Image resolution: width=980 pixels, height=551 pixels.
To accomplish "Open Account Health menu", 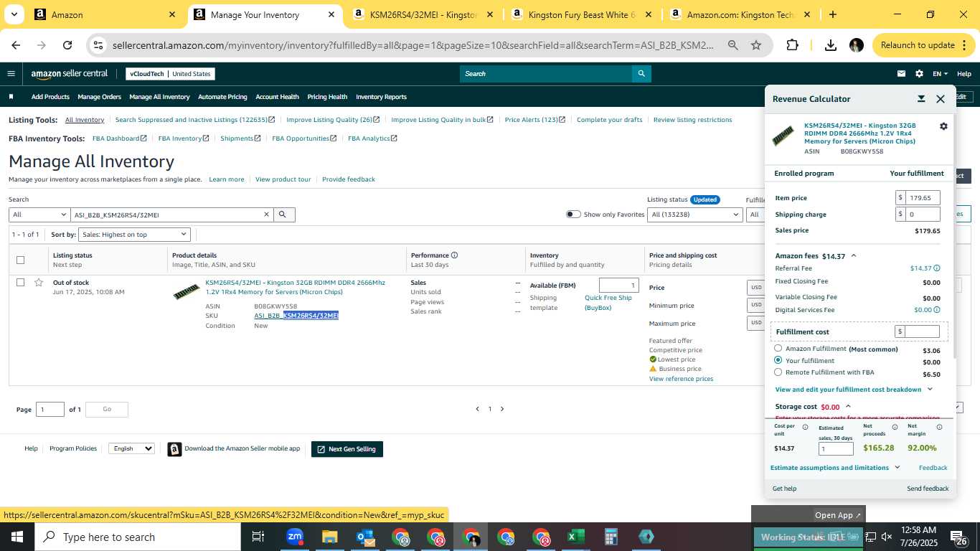I will [277, 97].
